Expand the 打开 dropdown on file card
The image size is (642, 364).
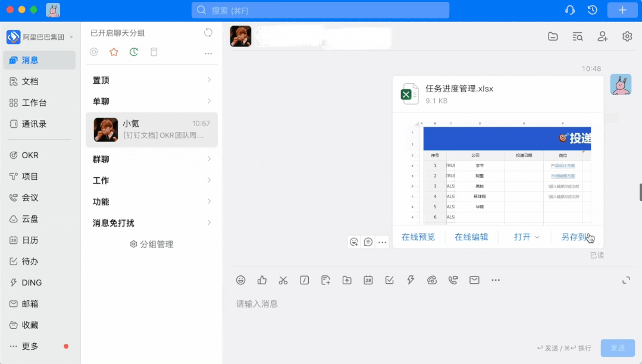527,237
